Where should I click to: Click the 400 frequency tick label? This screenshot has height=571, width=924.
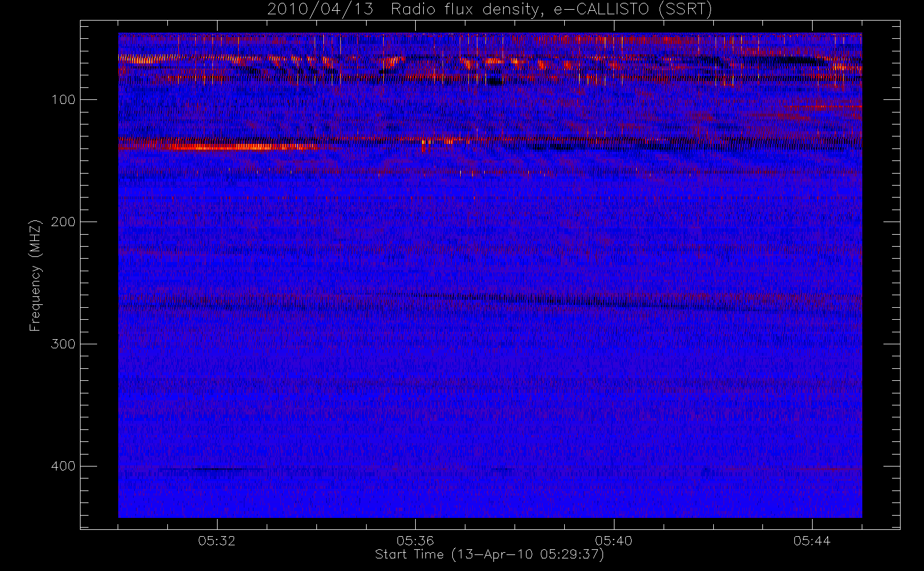63,467
